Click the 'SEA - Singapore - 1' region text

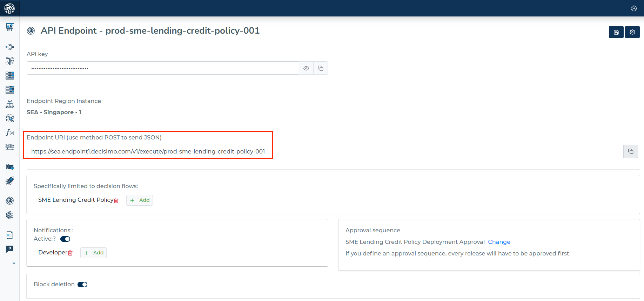[x=54, y=112]
